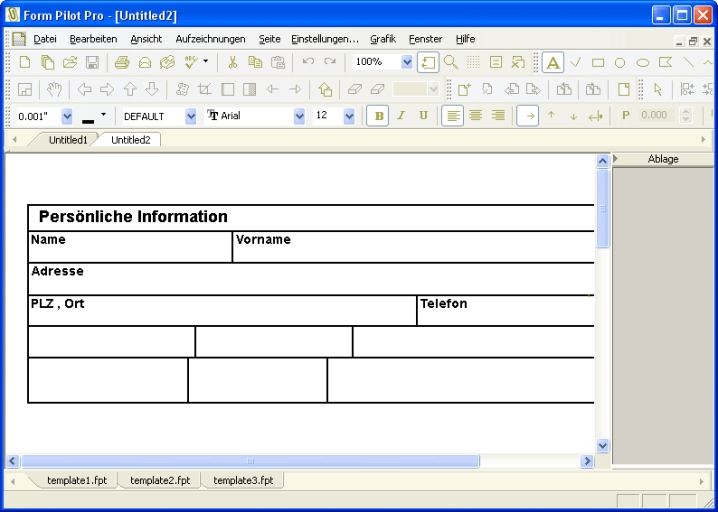Click the magnifier zoom tool icon
The image size is (718, 512).
tap(451, 62)
